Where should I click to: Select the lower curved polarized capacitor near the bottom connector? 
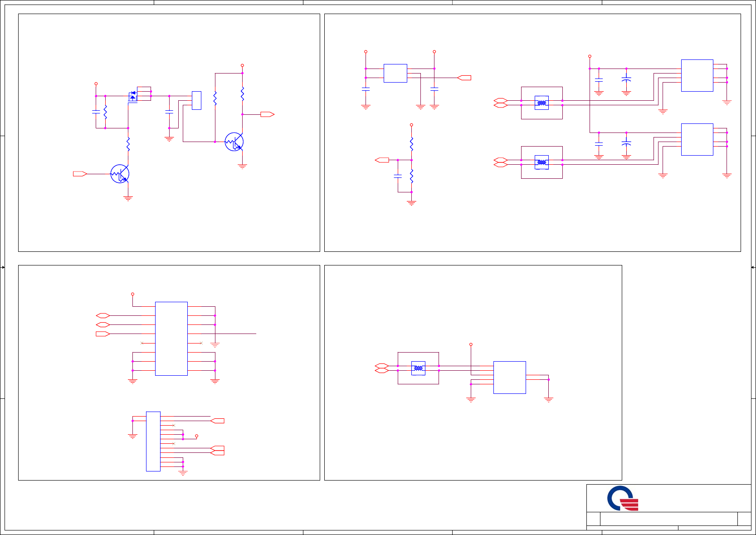pyautogui.click(x=626, y=143)
